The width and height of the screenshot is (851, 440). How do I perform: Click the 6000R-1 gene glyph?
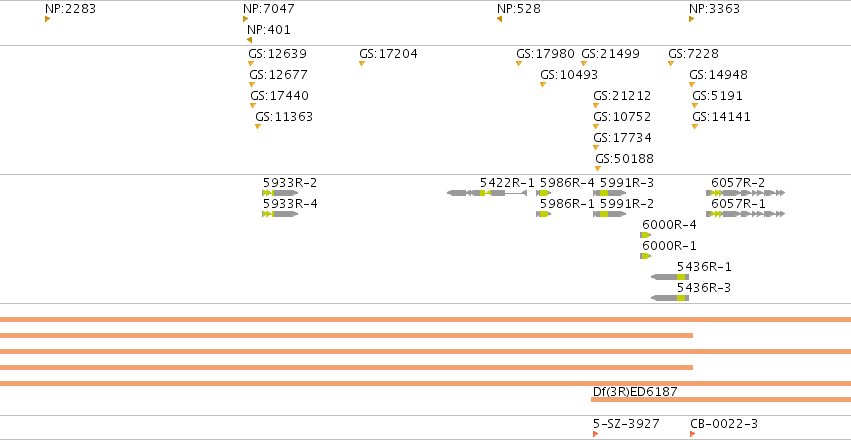(645, 256)
